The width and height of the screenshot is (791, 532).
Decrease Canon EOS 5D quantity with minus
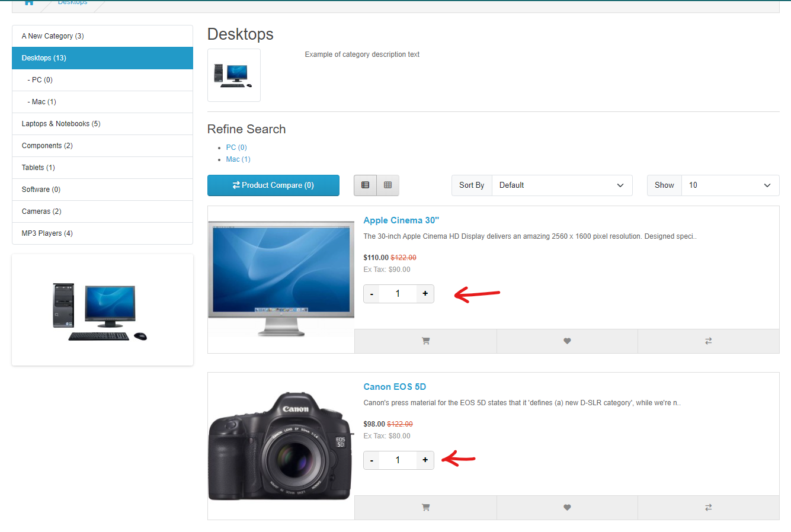[x=372, y=460]
